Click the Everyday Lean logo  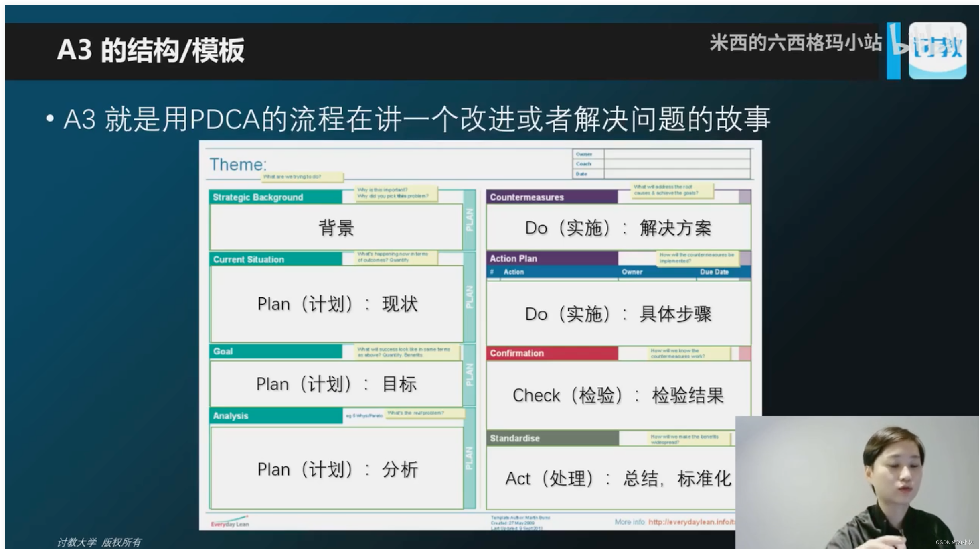click(x=230, y=523)
